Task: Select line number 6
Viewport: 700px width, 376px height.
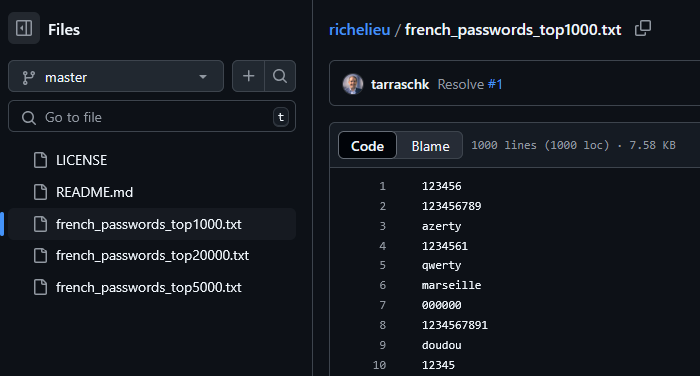Action: (383, 285)
